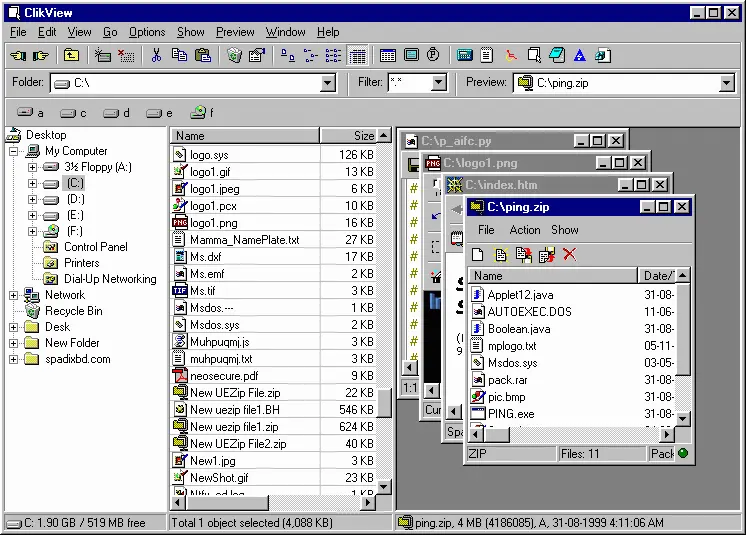Click the main file list vertical scrollbar thumb
Image resolution: width=746 pixels, height=535 pixels.
[x=384, y=403]
